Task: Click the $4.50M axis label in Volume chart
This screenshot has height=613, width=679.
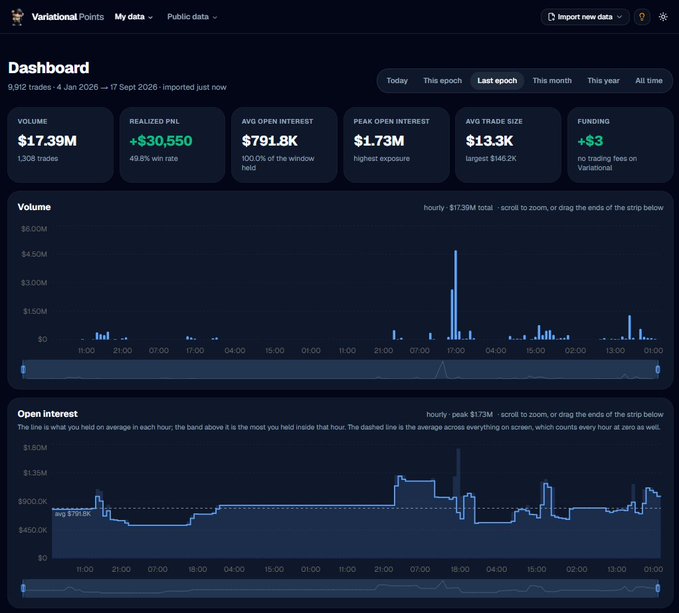Action: [x=34, y=254]
